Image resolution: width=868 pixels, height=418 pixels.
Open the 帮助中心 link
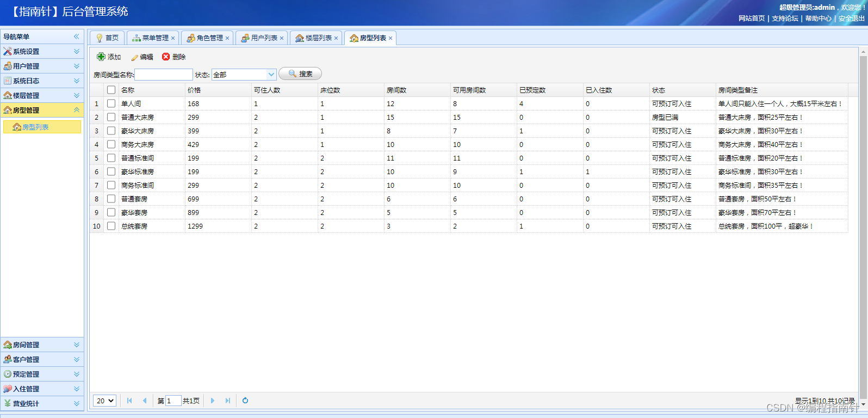[x=819, y=19]
